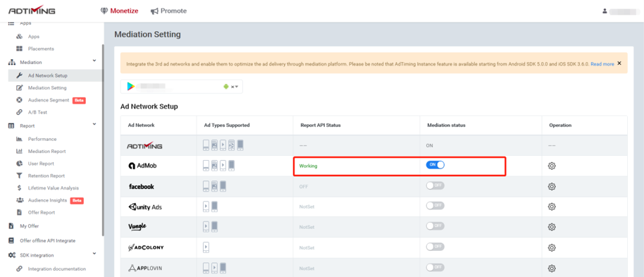Open Vungle settings gear icon
Viewport: 644px width, 277px height.
pyautogui.click(x=552, y=227)
